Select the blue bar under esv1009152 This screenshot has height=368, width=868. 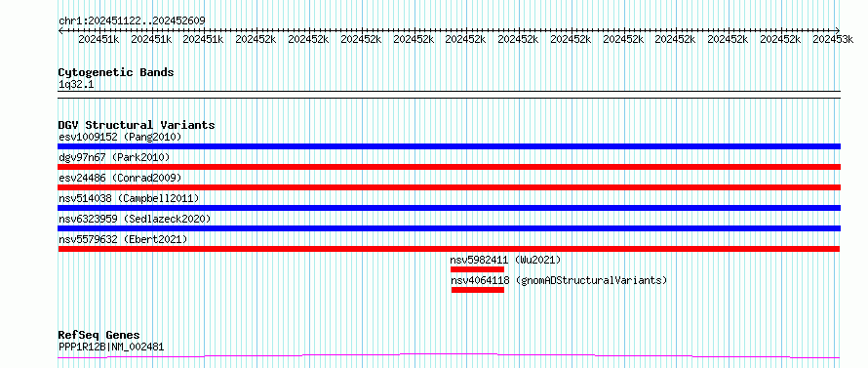449,146
